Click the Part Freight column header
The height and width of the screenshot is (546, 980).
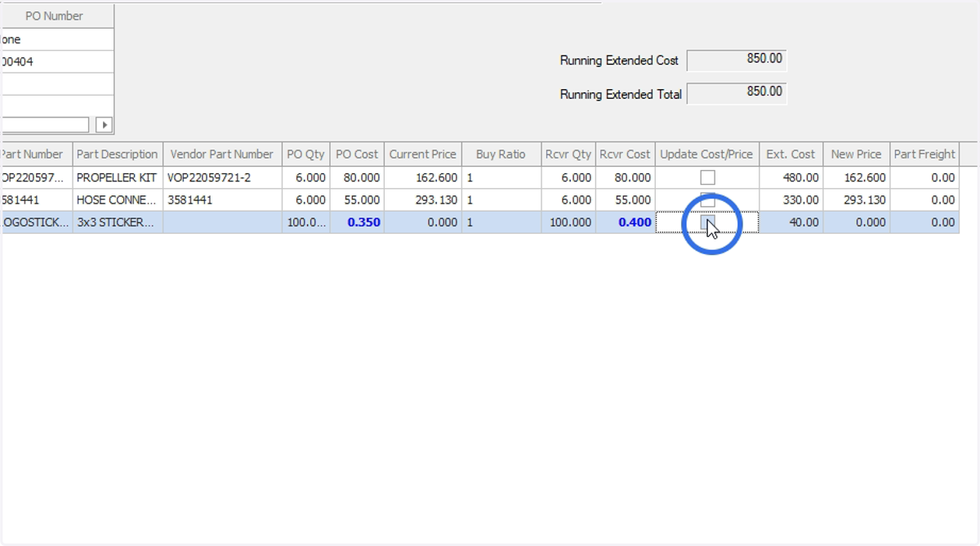924,154
